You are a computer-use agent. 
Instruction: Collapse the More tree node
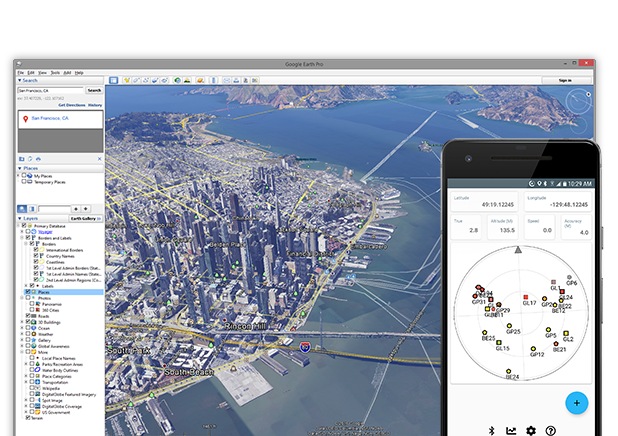pyautogui.click(x=22, y=352)
